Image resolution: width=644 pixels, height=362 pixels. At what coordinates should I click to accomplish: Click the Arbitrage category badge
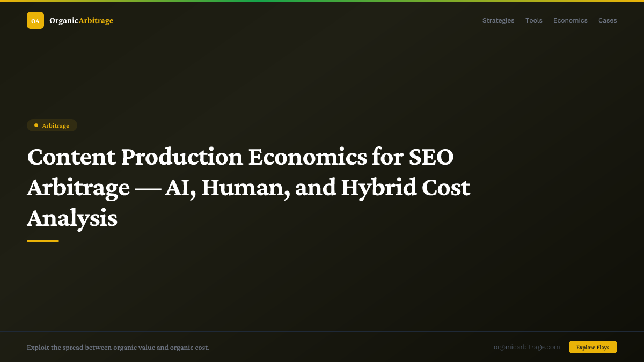tap(52, 125)
